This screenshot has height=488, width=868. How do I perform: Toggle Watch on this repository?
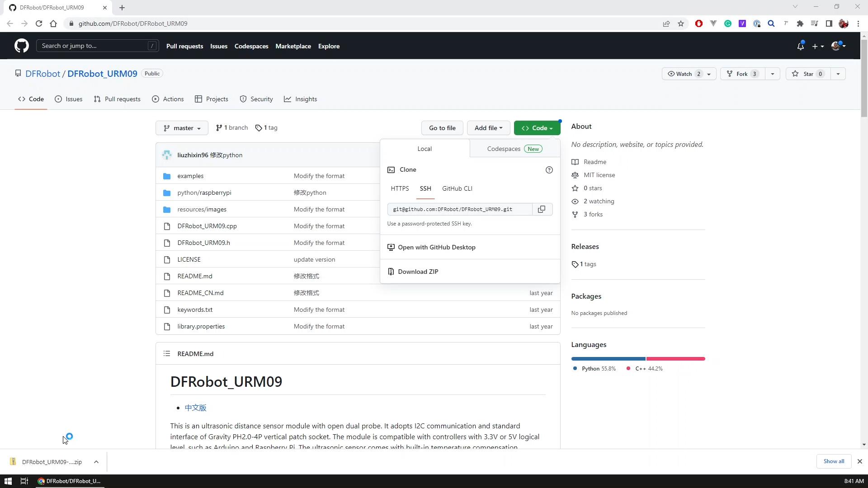(x=683, y=74)
